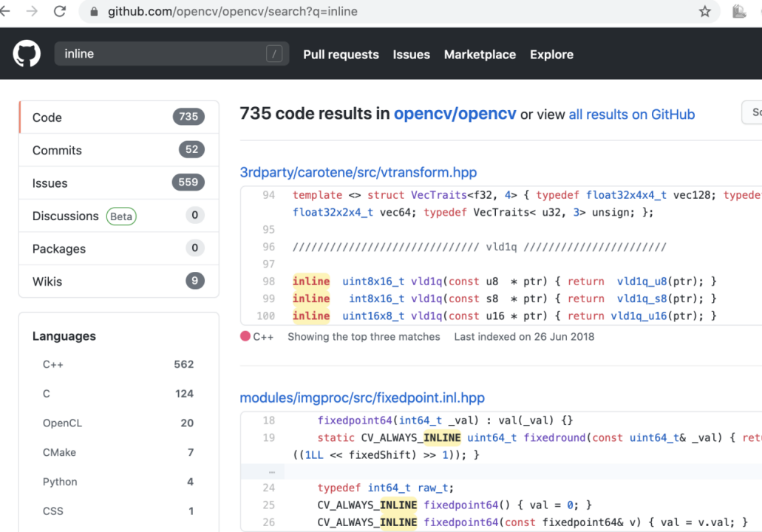Click the GitHub Octocat logo
The width and height of the screenshot is (762, 532).
click(27, 53)
